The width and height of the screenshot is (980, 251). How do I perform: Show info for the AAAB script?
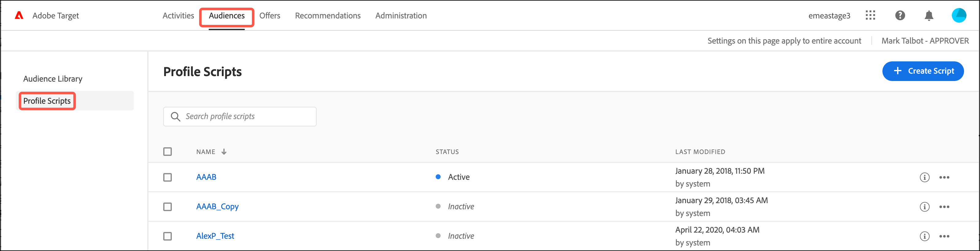click(x=924, y=177)
